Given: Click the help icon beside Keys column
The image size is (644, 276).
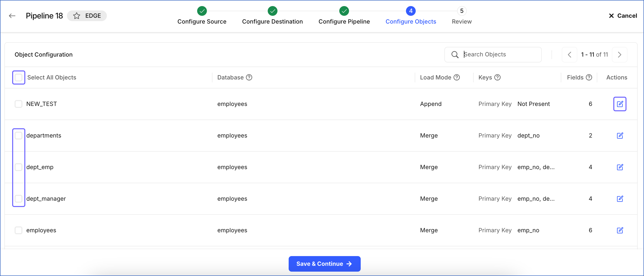Looking at the screenshot, I should 498,77.
